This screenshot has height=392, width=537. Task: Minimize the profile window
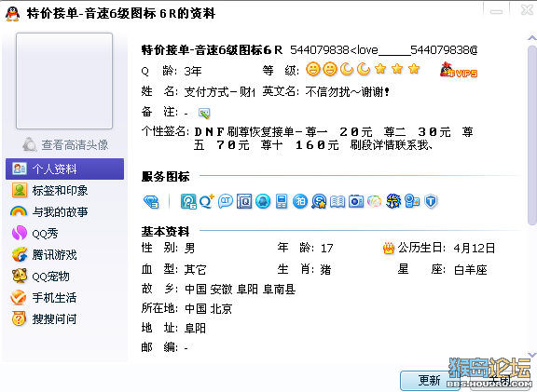tap(496, 11)
